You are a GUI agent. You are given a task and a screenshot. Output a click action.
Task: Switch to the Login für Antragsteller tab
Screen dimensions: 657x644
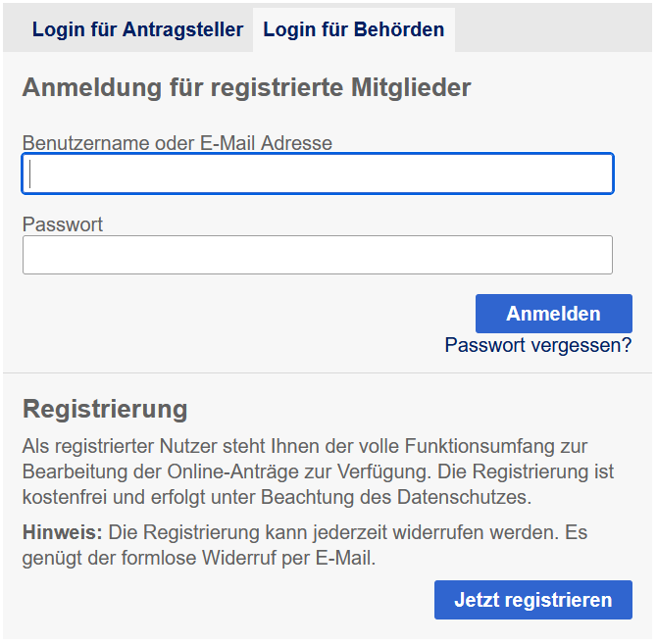coord(137,29)
